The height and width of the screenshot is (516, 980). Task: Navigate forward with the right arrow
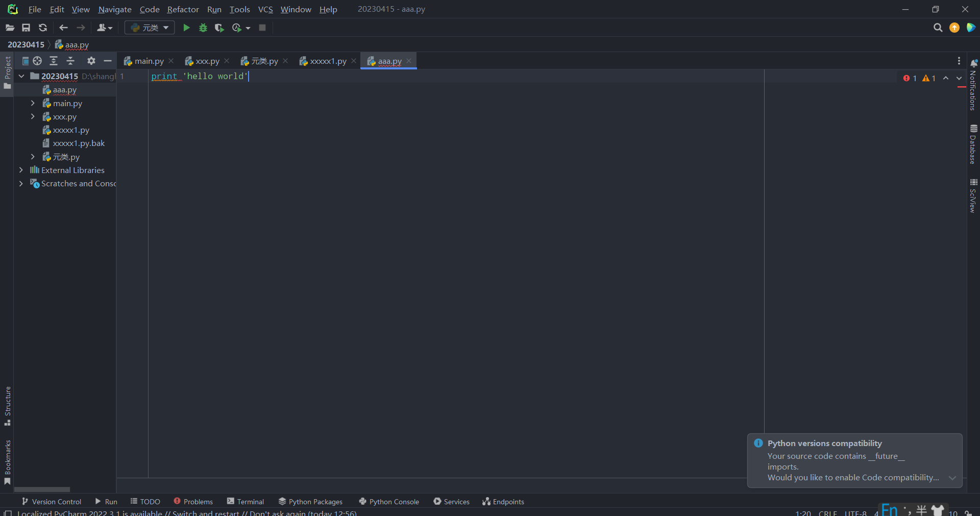tap(81, 28)
